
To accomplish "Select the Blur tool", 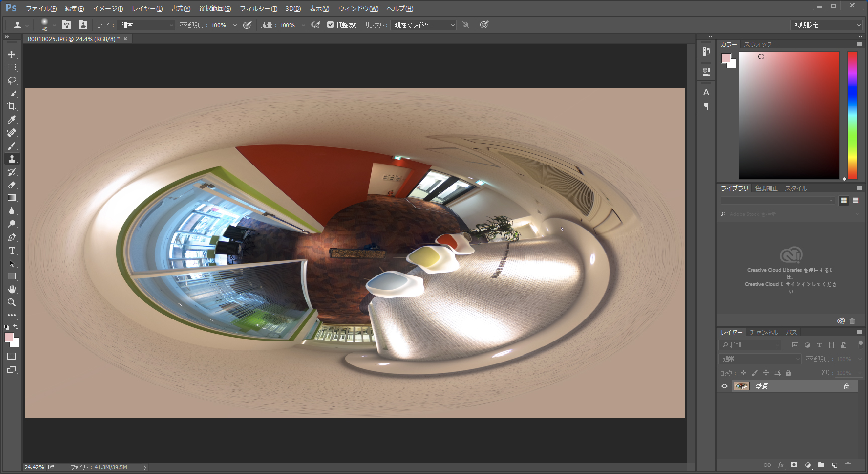I will pos(12,211).
